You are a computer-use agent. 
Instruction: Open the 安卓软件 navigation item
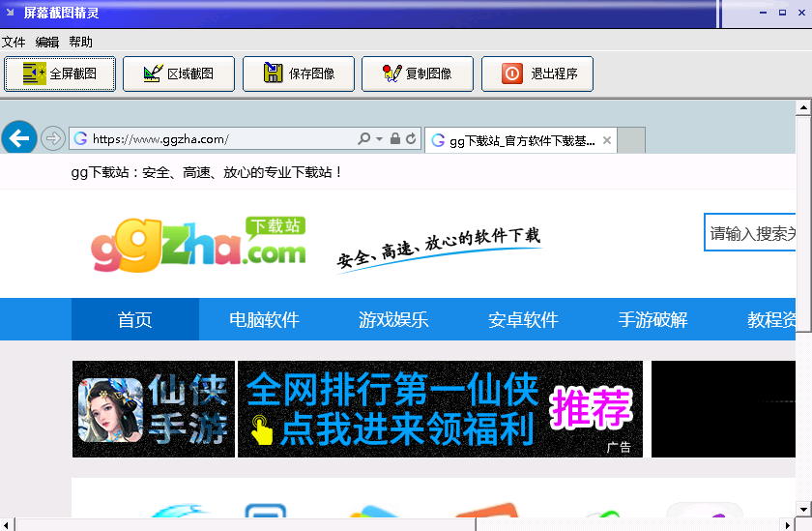(x=523, y=319)
